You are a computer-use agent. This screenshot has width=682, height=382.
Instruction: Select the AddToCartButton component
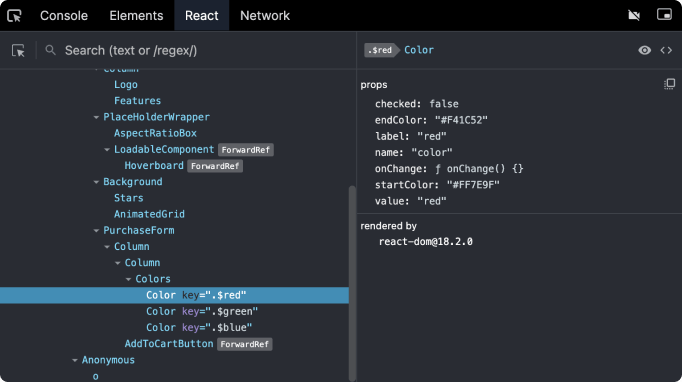169,344
